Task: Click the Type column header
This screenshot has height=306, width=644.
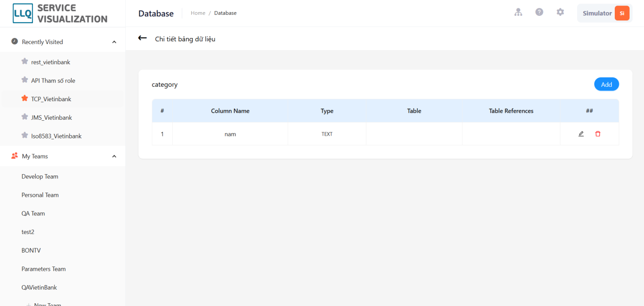Action: 327,111
